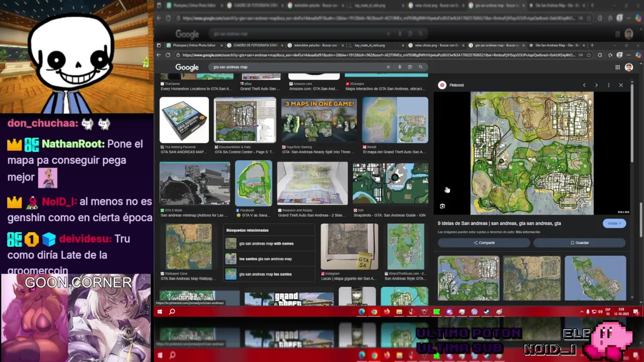Select 'los santos gta san andreas map' suggestion

pos(269,259)
